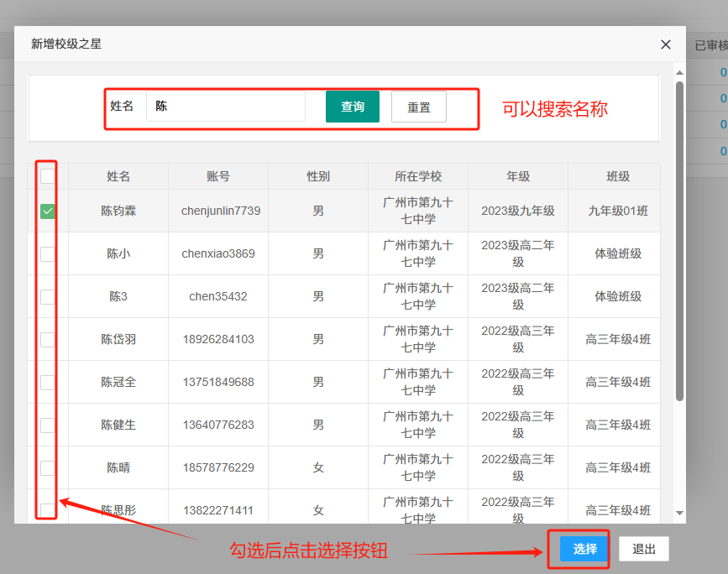Click the name cell 陈晴
This screenshot has height=574, width=728.
point(118,467)
